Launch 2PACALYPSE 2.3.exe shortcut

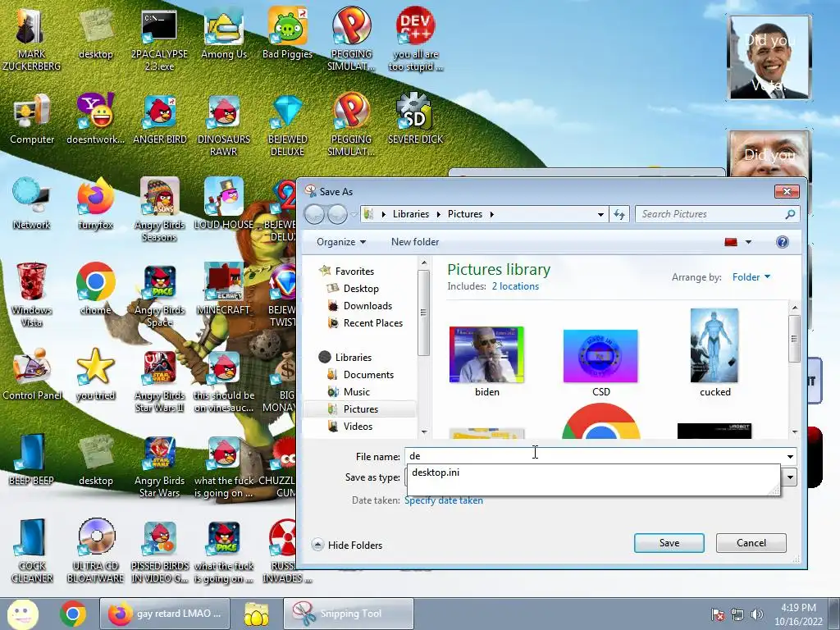tap(159, 40)
